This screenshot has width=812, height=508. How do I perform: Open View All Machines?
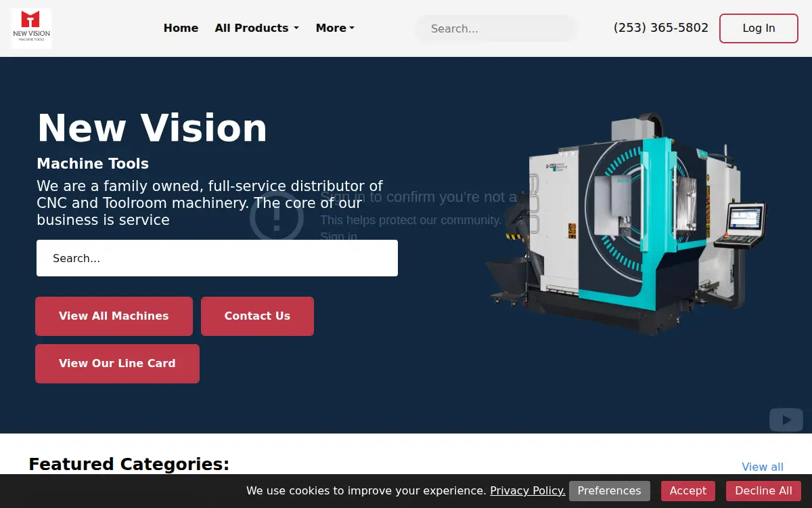tap(114, 316)
